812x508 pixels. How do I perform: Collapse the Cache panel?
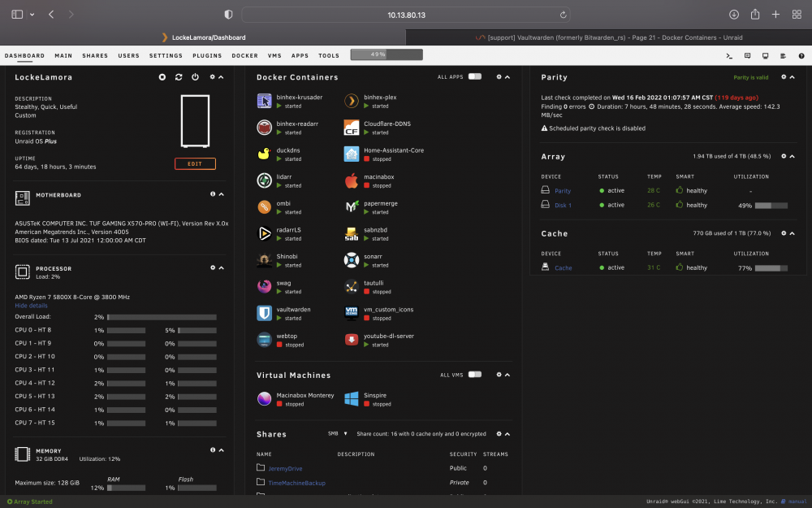click(793, 233)
